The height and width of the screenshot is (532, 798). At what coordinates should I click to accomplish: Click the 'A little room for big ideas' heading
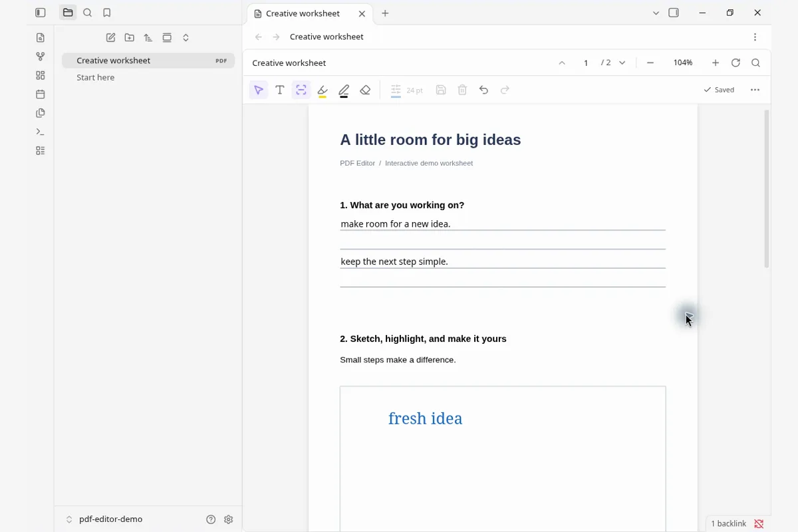point(430,140)
